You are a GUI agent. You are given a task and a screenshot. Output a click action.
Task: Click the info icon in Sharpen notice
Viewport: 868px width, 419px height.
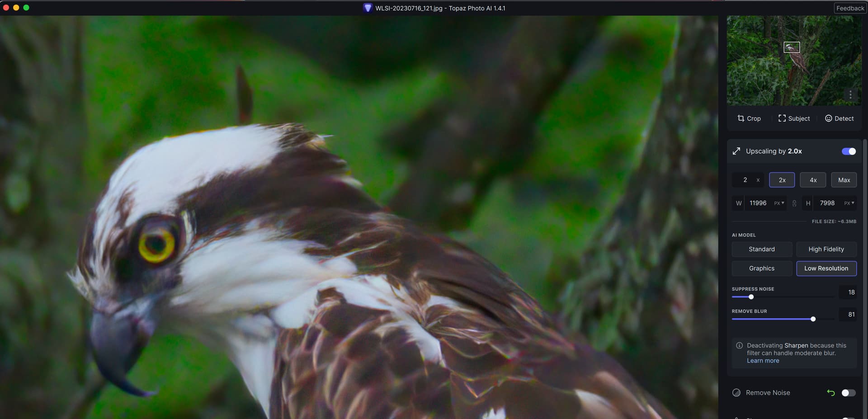point(739,346)
